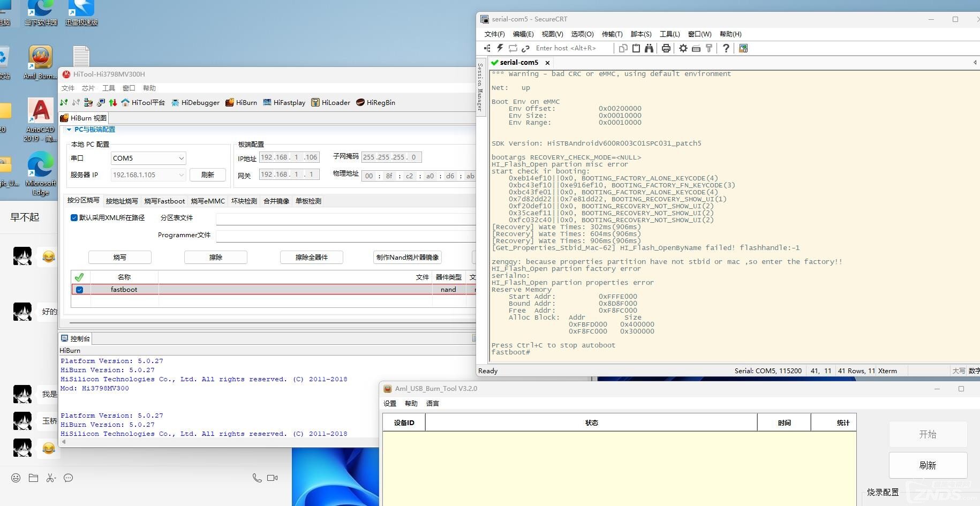980x506 pixels.
Task: Click the connect icon in HiTool toolbar
Action: click(x=64, y=102)
